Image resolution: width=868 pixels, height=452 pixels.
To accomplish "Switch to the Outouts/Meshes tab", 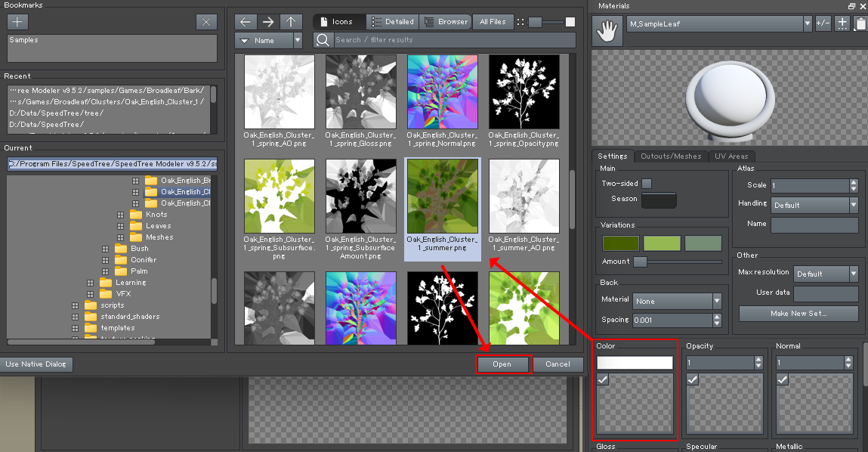I will click(671, 156).
